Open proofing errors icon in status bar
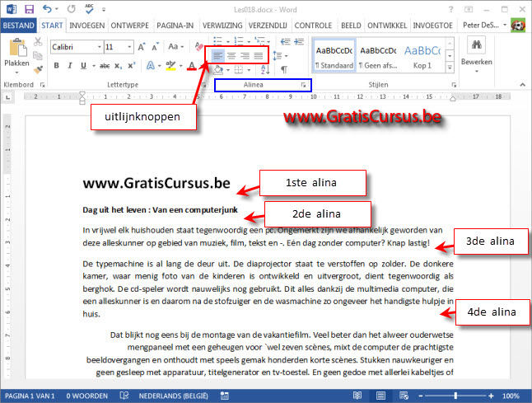532x403 pixels. [124, 396]
